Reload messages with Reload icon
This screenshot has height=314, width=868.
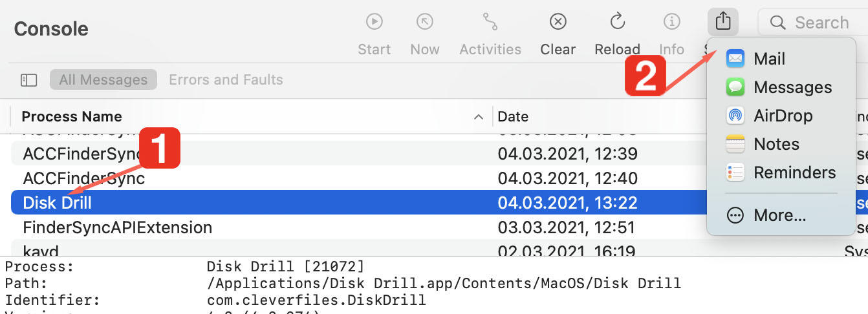tap(617, 22)
